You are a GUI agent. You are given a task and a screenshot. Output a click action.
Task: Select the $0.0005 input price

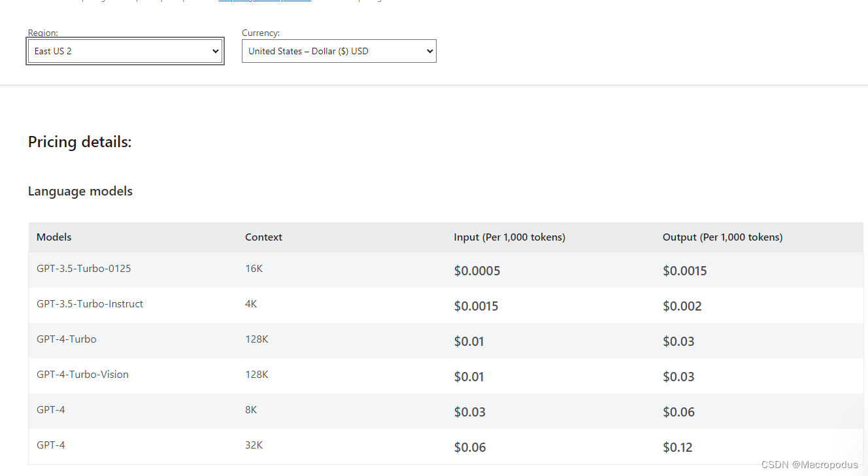(477, 271)
